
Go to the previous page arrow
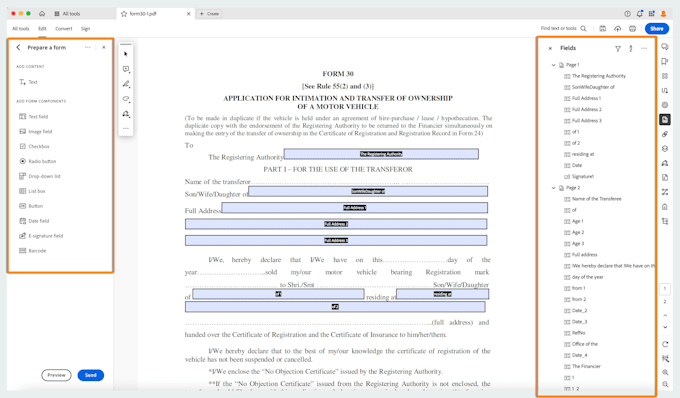coord(665,316)
